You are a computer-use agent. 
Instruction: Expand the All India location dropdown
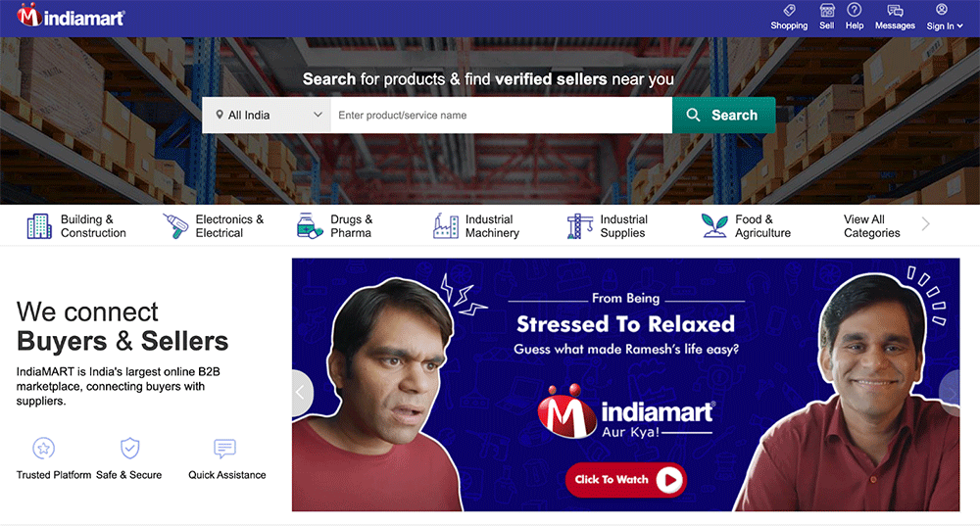267,115
